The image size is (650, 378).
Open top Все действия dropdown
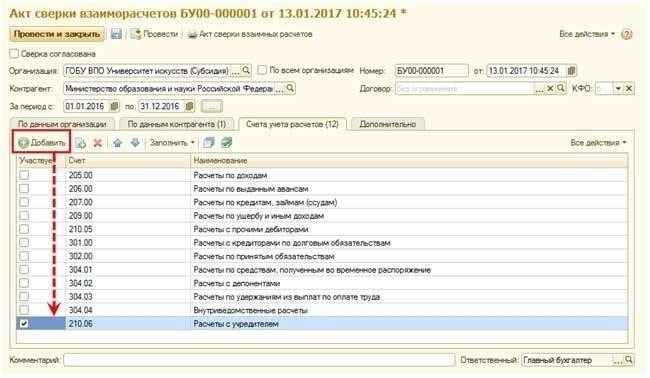click(587, 34)
